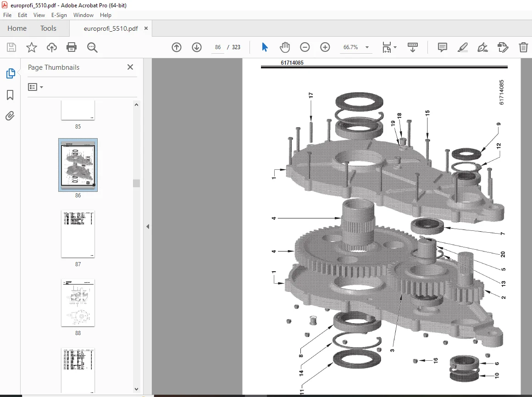Open the Window menu
Viewport: 532px width, 397px height.
(83, 15)
